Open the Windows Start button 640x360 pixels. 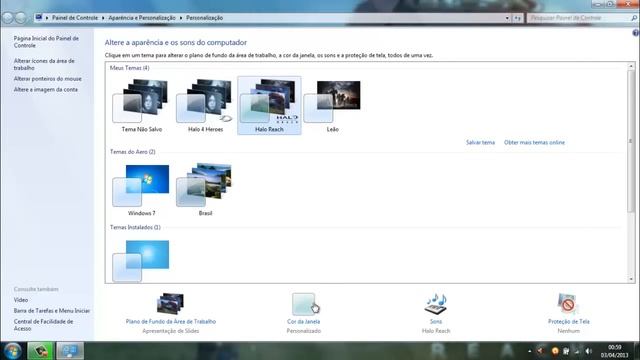12,351
